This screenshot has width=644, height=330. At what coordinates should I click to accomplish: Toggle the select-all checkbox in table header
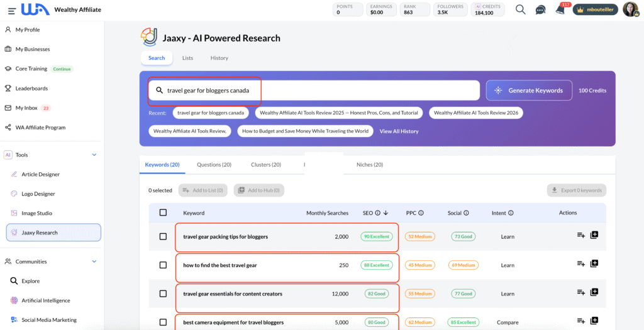coord(163,212)
